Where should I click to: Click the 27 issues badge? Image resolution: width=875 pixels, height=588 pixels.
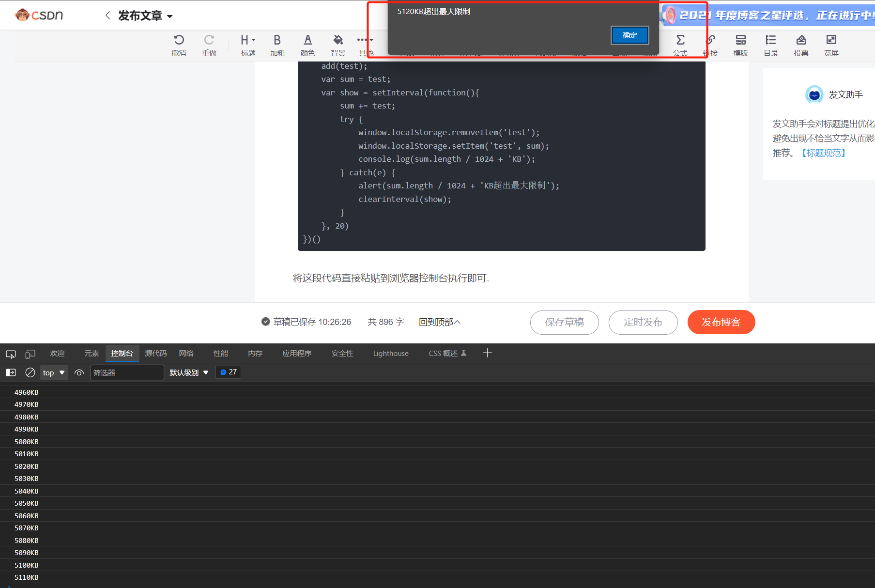coord(228,372)
